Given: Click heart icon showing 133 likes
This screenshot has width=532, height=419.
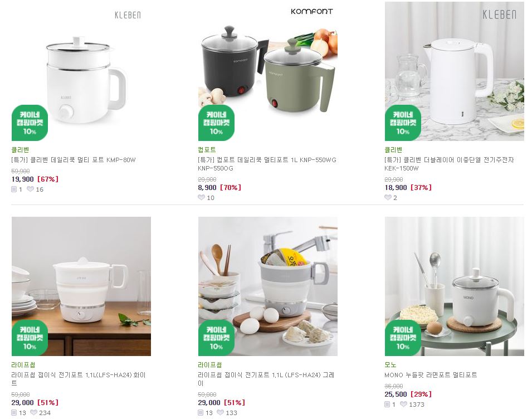Looking at the screenshot, I should tap(220, 412).
